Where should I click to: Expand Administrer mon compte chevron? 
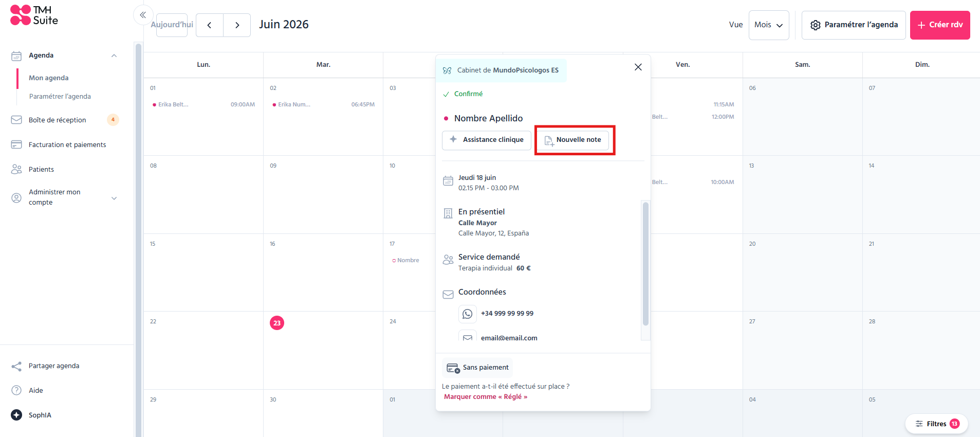[114, 198]
